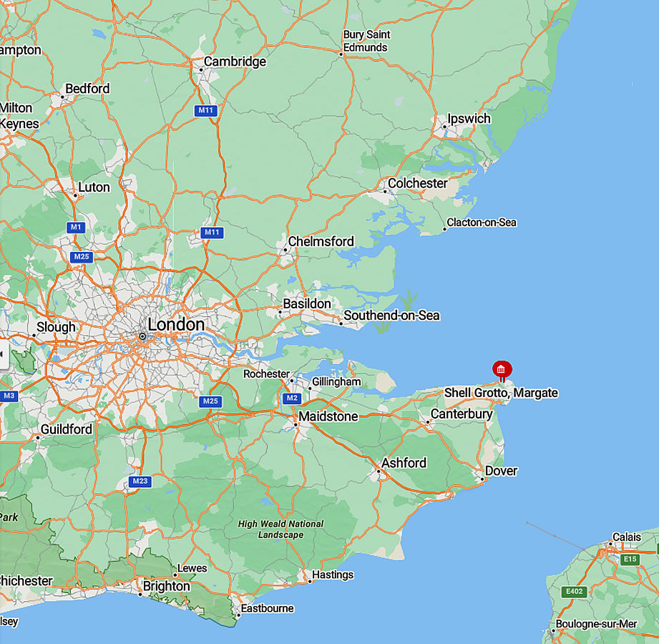Collapse the side panel arrow tab
Viewport: 659px width, 644px height.
[x=4, y=354]
